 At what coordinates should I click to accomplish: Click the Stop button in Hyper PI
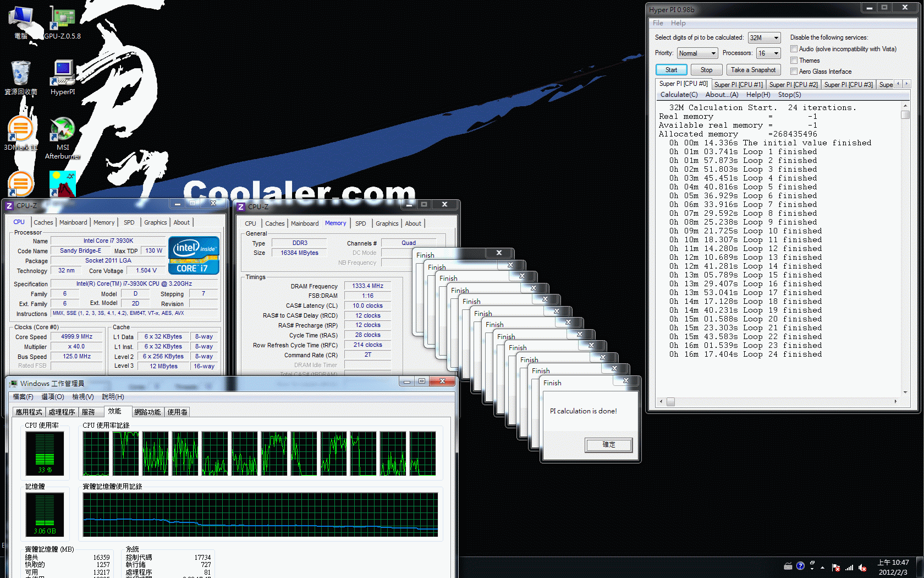tap(706, 70)
